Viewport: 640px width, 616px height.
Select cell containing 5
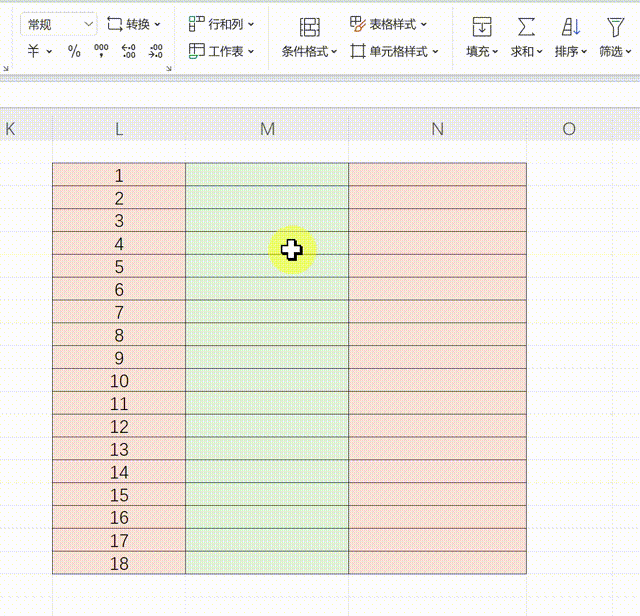(x=119, y=266)
